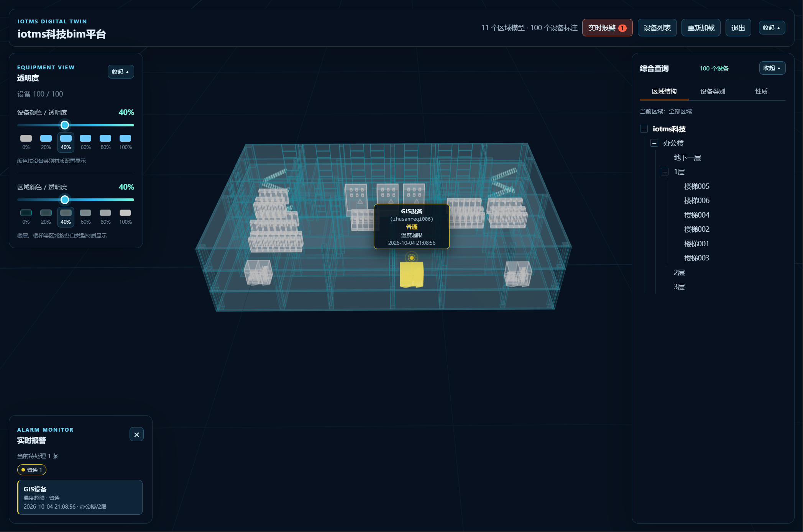Select region opacity 80% swatch
This screenshot has width=803, height=532.
pyautogui.click(x=105, y=217)
